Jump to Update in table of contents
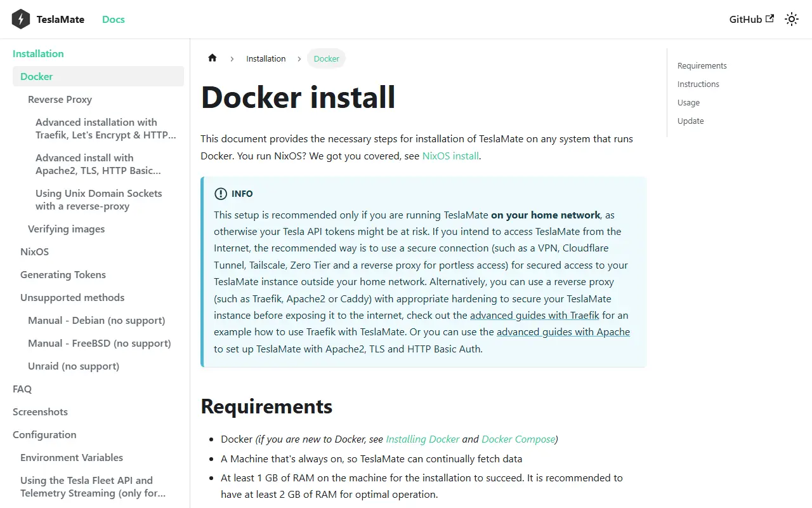The image size is (812, 508). 690,121
